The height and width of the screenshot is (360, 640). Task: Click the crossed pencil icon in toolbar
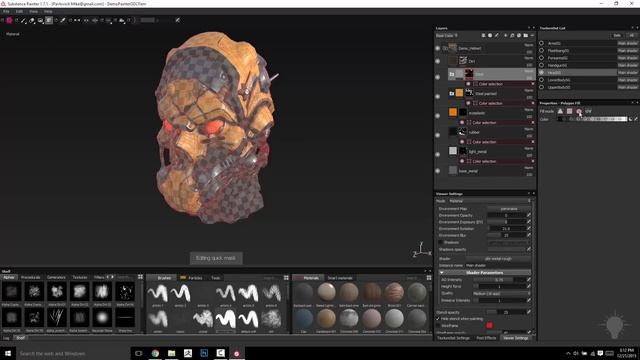coord(178,20)
